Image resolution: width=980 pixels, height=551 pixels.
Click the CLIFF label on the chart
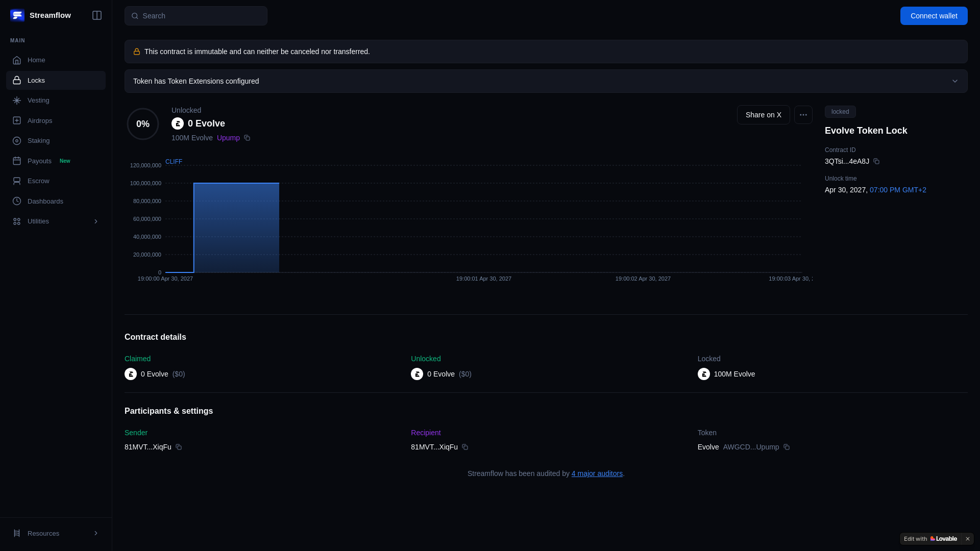coord(174,162)
